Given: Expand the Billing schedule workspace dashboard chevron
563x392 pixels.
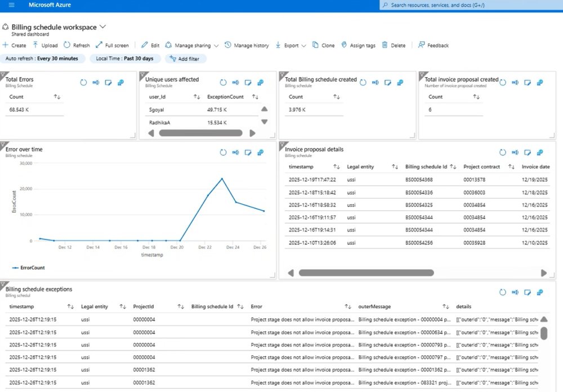Looking at the screenshot, I should pyautogui.click(x=102, y=27).
